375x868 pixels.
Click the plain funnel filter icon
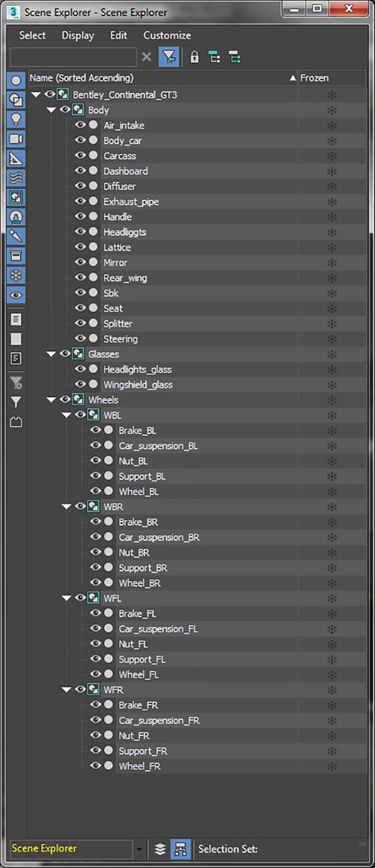pyautogui.click(x=16, y=403)
